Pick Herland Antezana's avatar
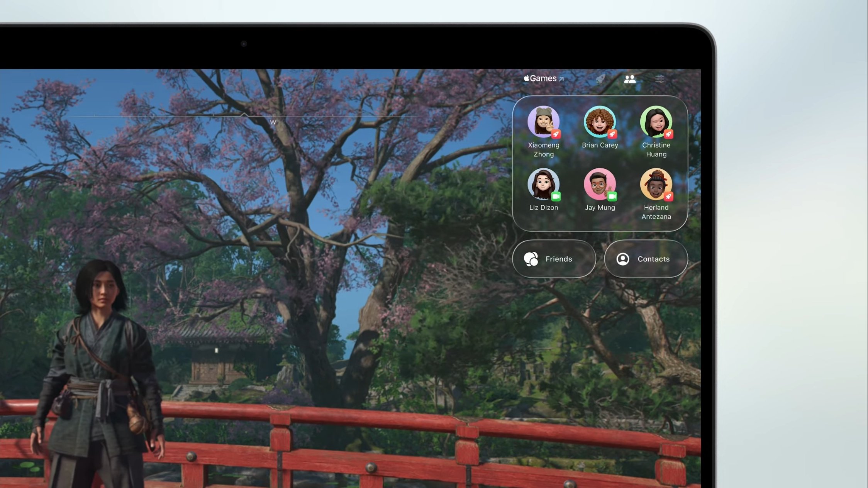 coord(656,184)
